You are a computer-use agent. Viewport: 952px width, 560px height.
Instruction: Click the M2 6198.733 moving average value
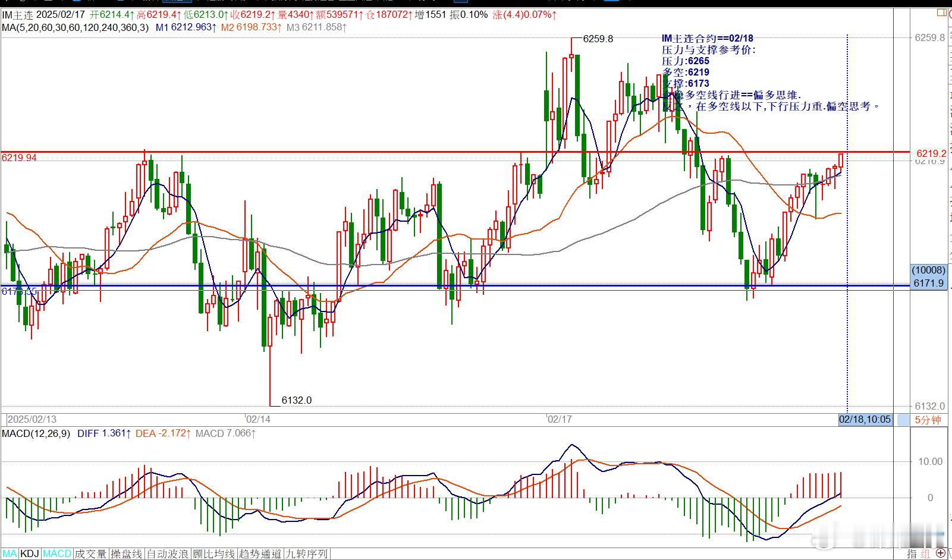click(250, 27)
